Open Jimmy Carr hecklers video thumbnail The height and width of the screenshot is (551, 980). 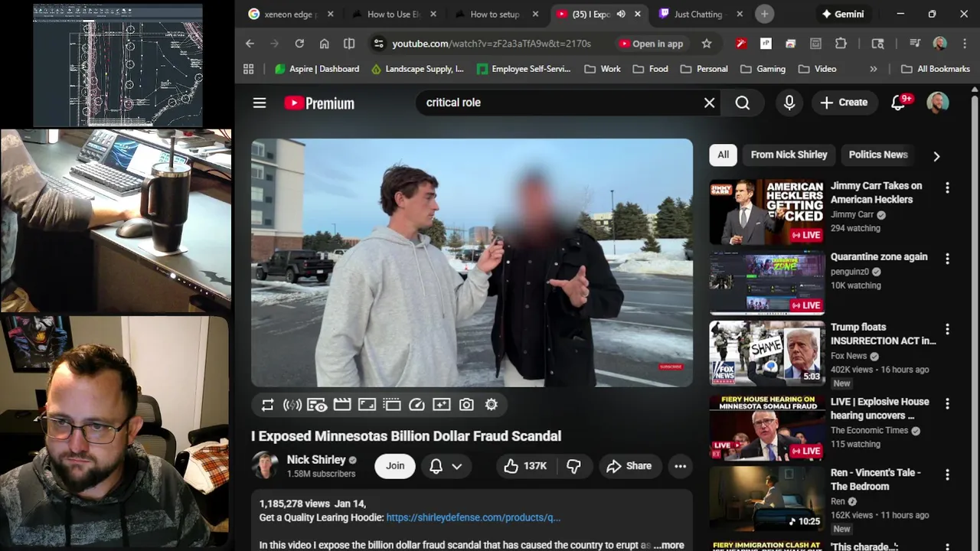(x=767, y=212)
